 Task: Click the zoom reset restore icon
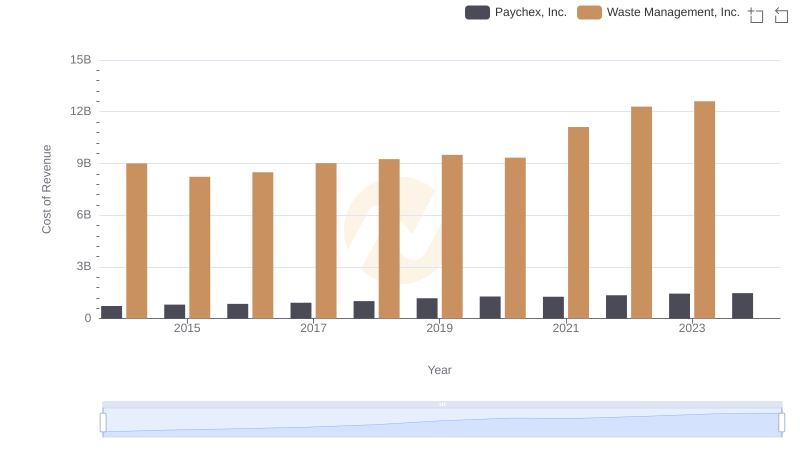coord(781,15)
